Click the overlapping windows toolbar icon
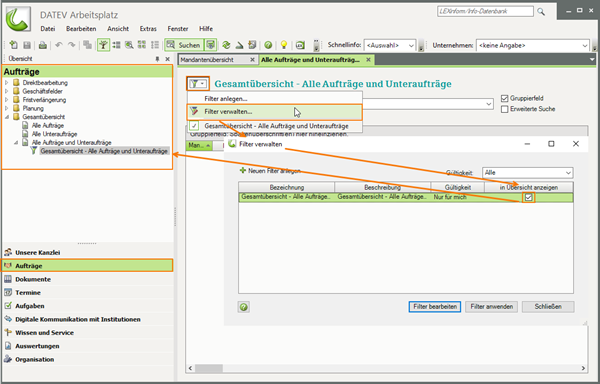 click(x=87, y=45)
